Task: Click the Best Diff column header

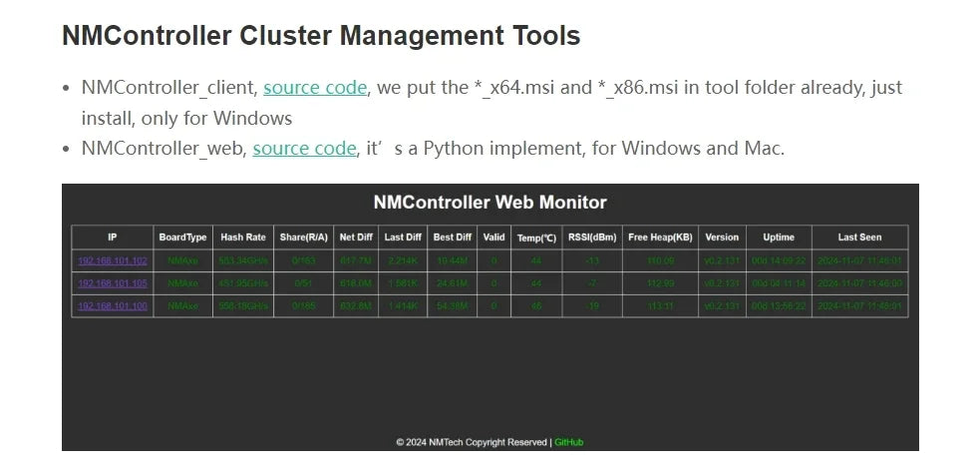Action: click(x=453, y=237)
